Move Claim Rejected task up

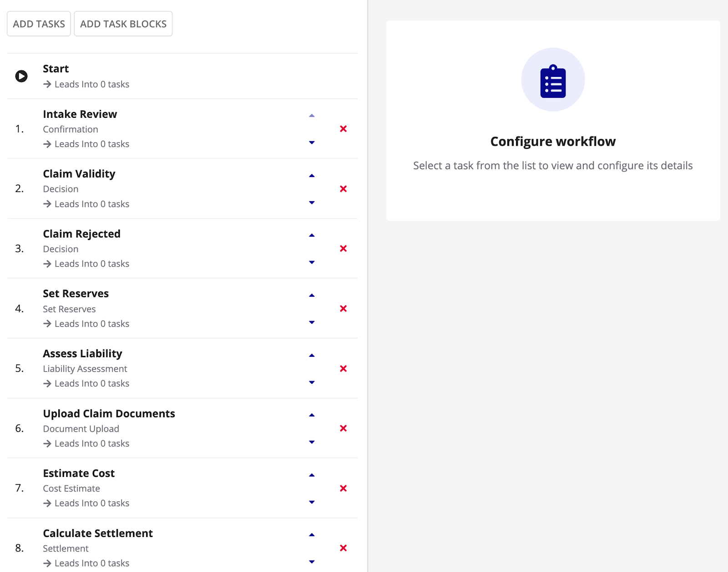pos(312,235)
